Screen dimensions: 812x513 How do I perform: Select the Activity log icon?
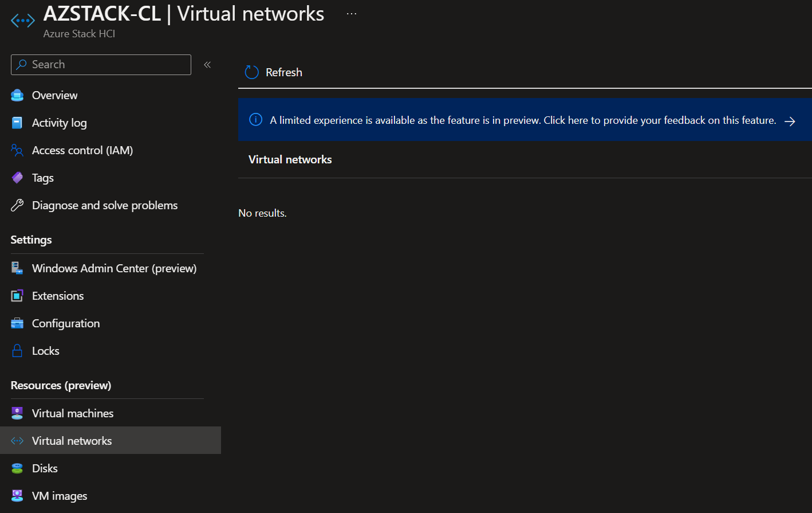(17, 123)
